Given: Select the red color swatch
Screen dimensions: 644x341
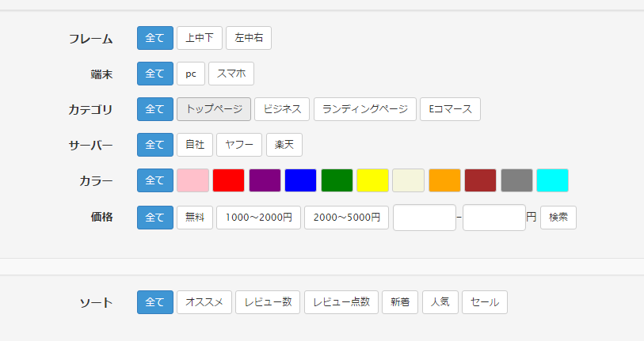Looking at the screenshot, I should 228,180.
